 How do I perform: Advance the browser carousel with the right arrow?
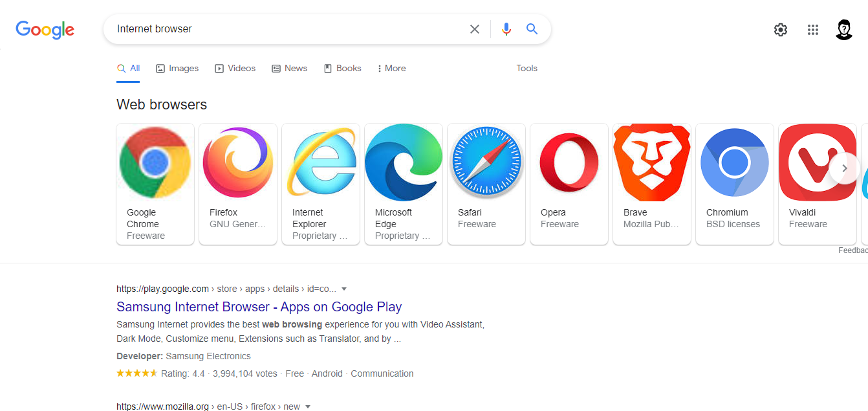tap(845, 168)
